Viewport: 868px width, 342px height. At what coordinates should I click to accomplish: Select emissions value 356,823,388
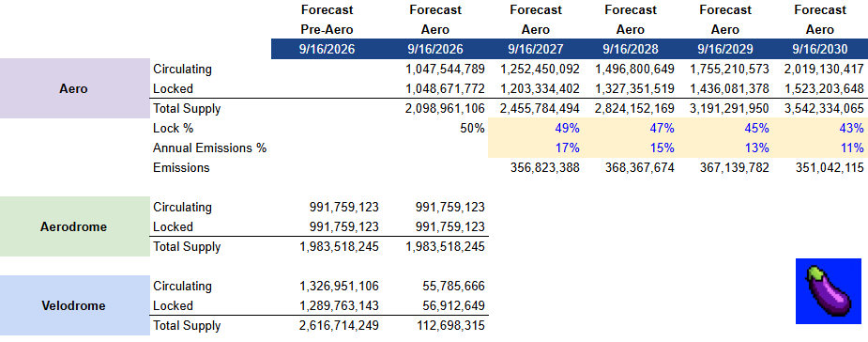tap(544, 168)
